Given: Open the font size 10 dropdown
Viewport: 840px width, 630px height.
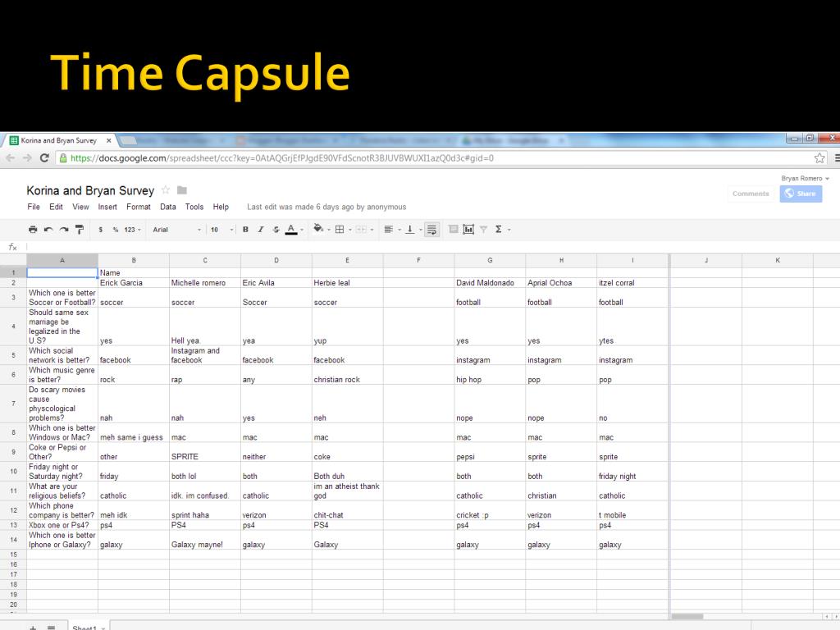Looking at the screenshot, I should 221,230.
